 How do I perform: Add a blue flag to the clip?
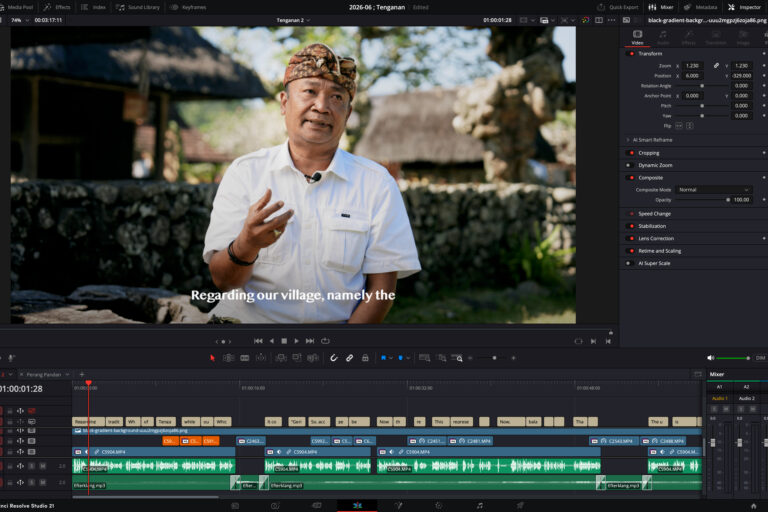(x=383, y=358)
